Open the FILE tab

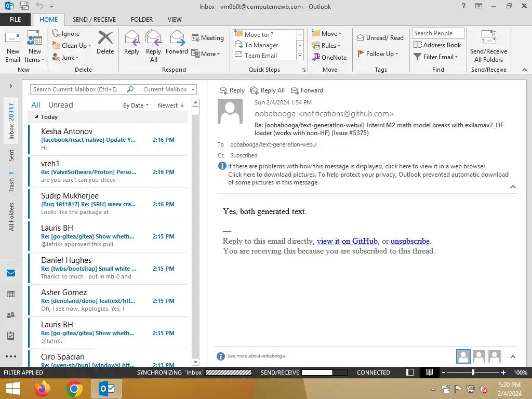click(x=15, y=19)
